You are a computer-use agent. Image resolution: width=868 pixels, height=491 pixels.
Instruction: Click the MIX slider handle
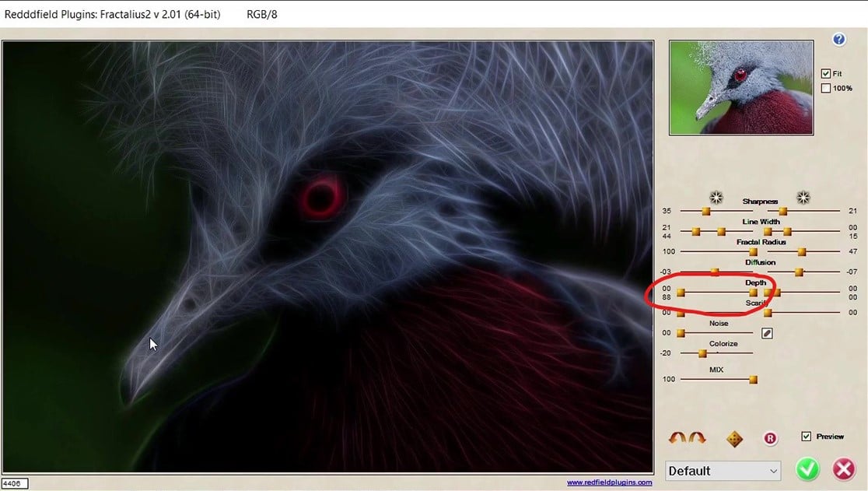pyautogui.click(x=753, y=380)
